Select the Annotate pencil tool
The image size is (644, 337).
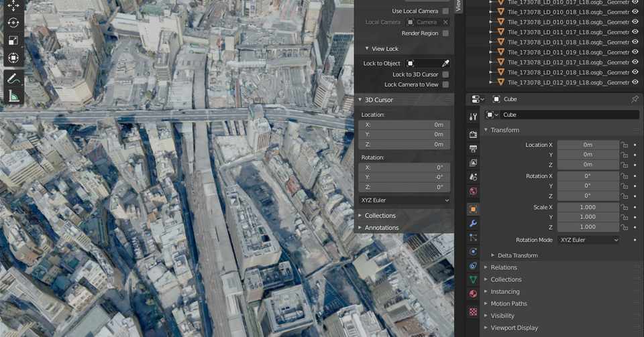coord(13,78)
